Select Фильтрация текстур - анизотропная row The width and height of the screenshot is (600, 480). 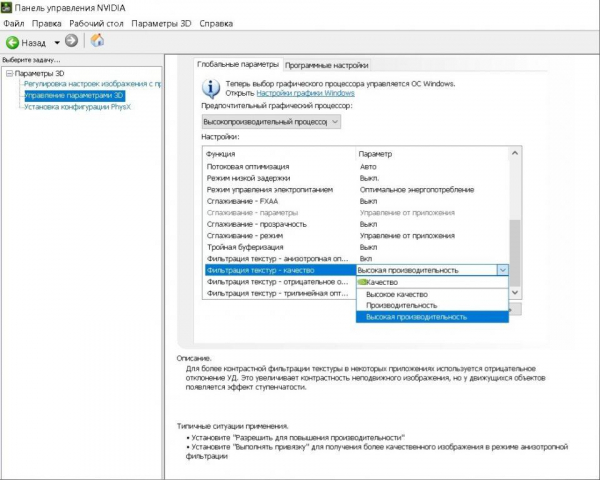tap(357, 258)
